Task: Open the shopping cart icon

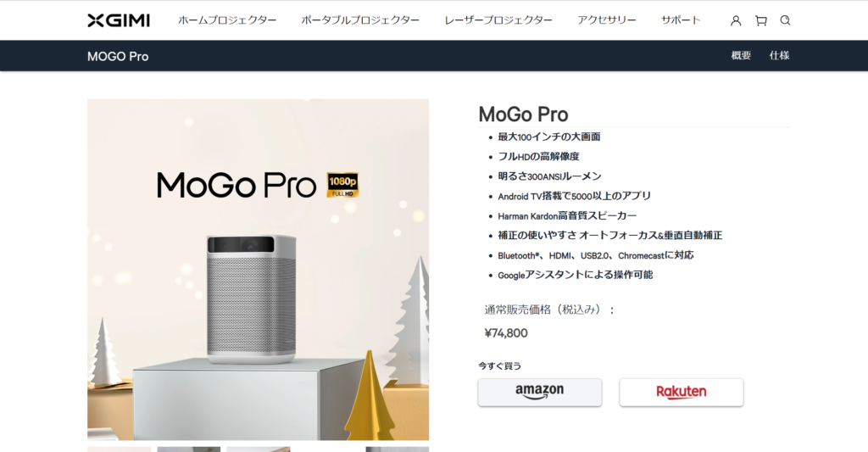Action: coord(761,20)
